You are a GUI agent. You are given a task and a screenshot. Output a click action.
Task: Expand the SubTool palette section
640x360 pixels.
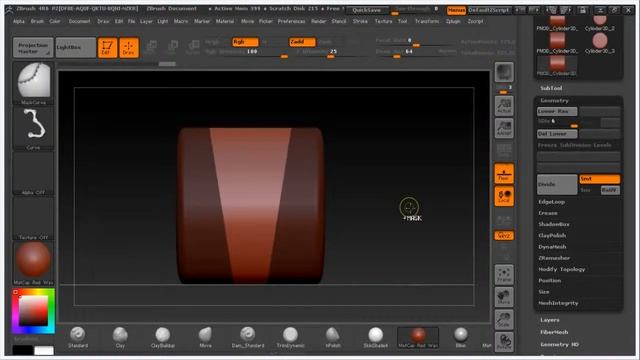pyautogui.click(x=551, y=88)
